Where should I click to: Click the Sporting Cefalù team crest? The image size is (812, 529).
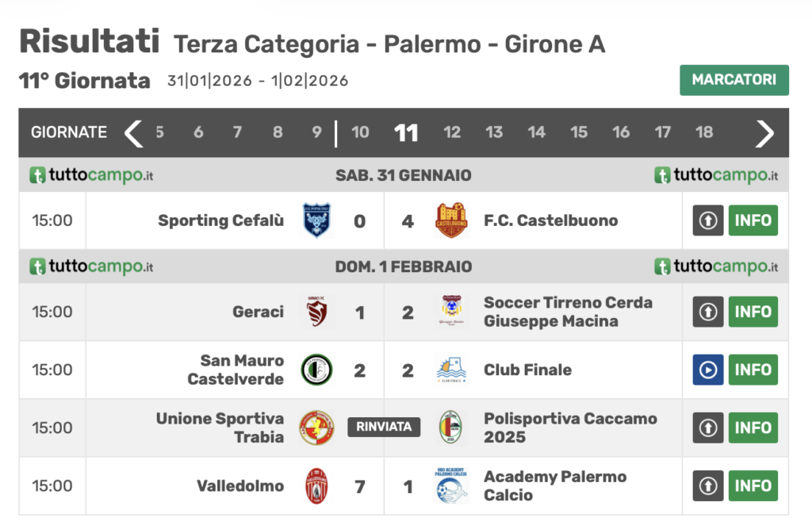point(317,220)
